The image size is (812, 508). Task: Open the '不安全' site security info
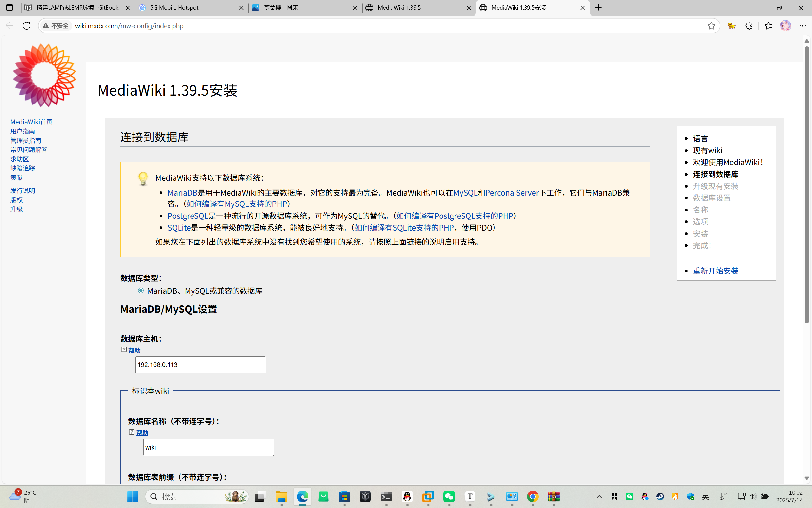(x=56, y=25)
